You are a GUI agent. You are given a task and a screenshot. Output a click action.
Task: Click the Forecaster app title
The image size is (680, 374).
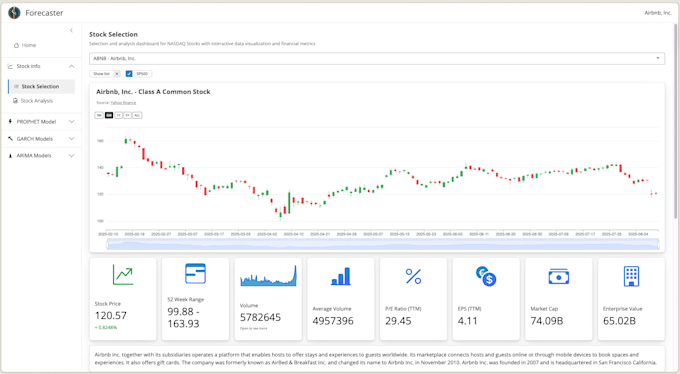[x=44, y=13]
